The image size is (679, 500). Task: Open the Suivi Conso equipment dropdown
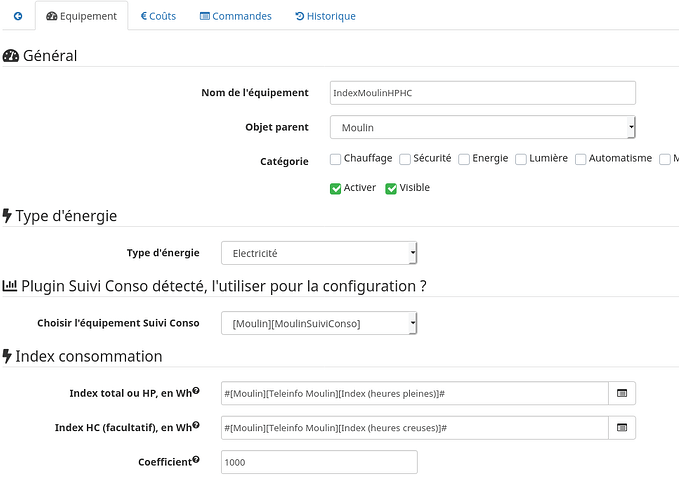click(319, 323)
